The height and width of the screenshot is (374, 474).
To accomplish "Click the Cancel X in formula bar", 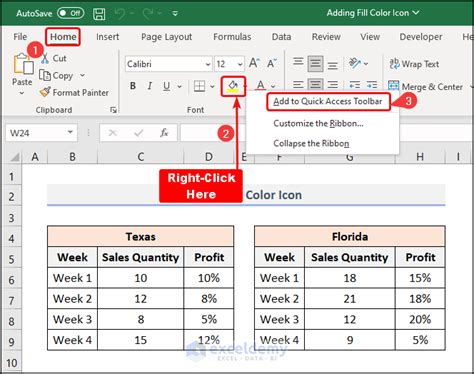I will (x=113, y=133).
